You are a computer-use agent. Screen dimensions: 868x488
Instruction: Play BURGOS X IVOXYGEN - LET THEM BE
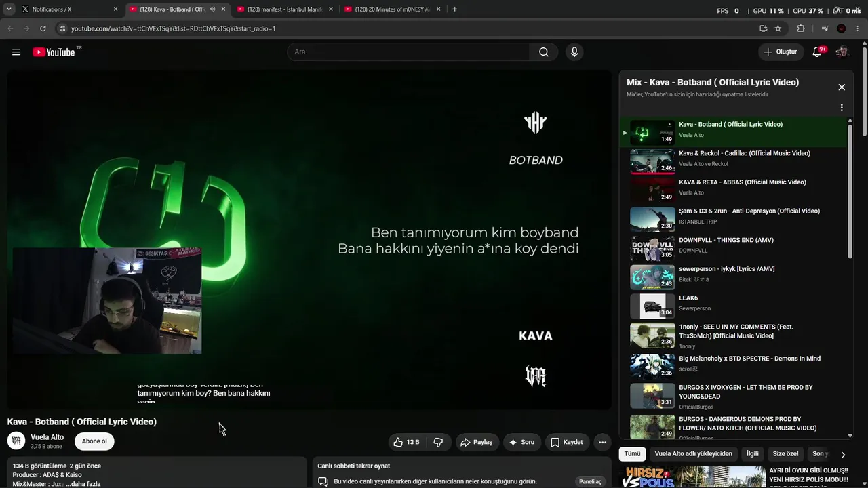pyautogui.click(x=733, y=396)
